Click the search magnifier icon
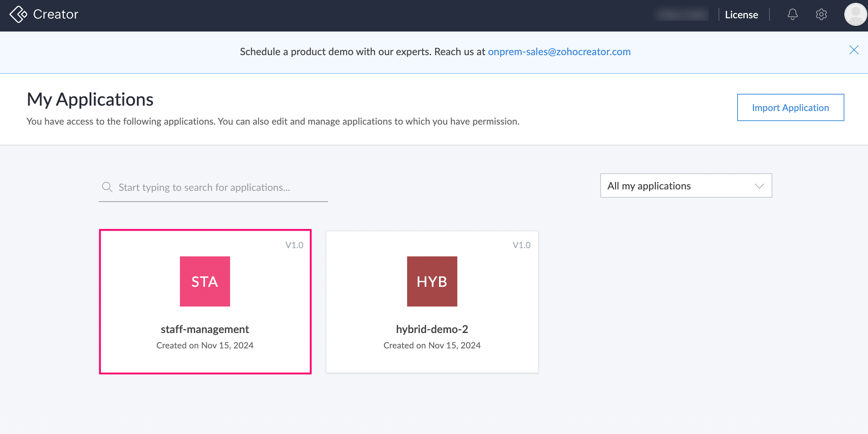868x434 pixels. click(107, 187)
